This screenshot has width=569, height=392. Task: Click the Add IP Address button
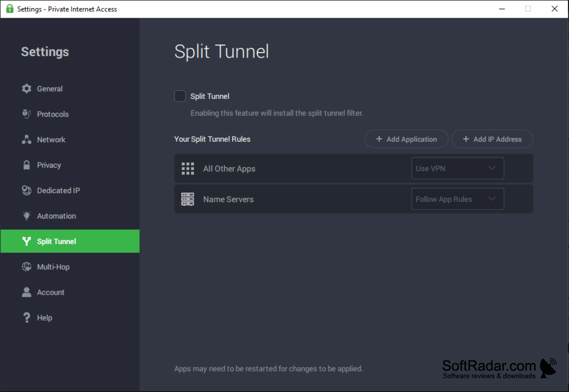(492, 139)
